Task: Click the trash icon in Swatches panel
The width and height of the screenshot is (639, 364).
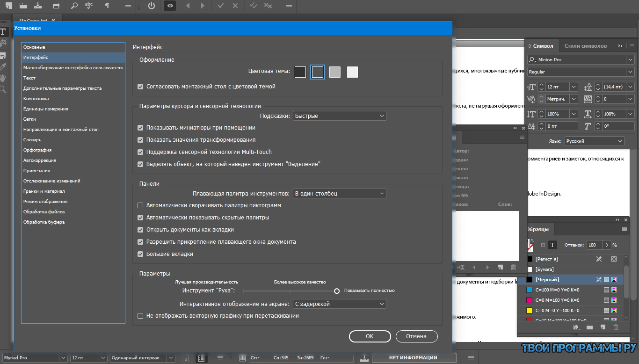Action: pyautogui.click(x=616, y=327)
